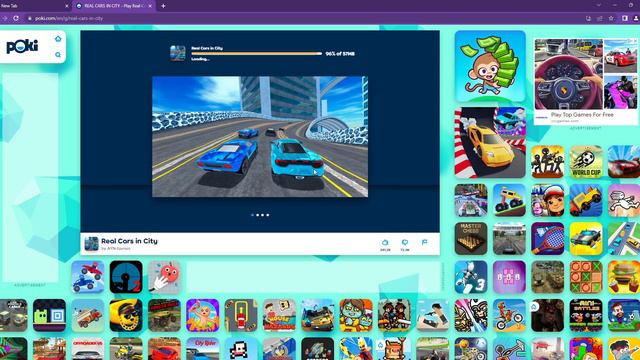Open the red ball and hand game tile
The height and width of the screenshot is (360, 640).
[164, 277]
